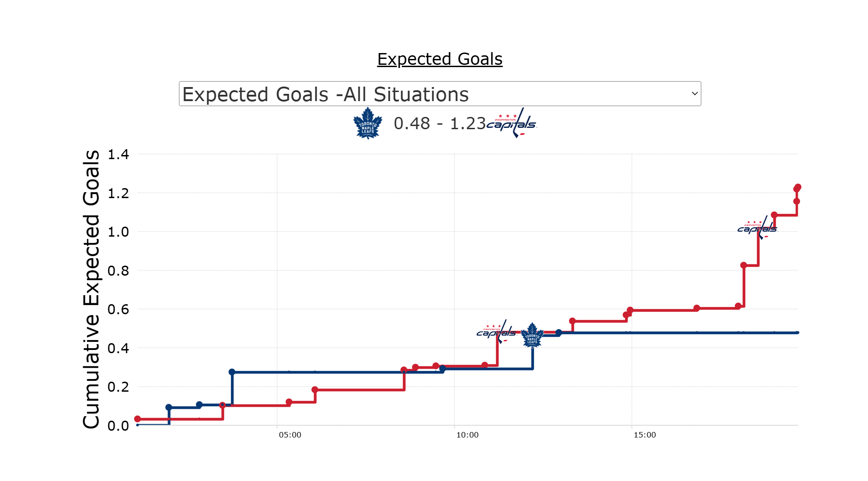Open the Expected Goals situations dropdown
Image resolution: width=868 pixels, height=481 pixels.
point(439,94)
